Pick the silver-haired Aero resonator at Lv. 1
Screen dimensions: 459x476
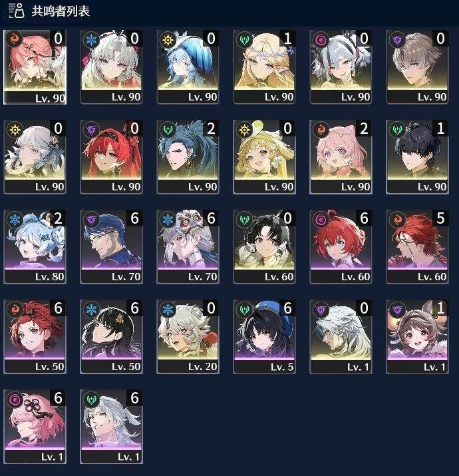(x=111, y=426)
